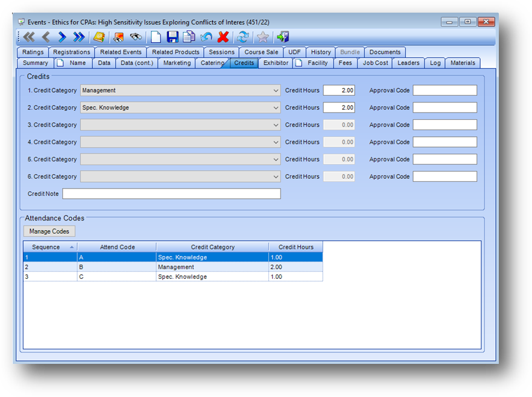Open the 5. Credit Category dropdown
The image size is (532, 397).
[x=276, y=159]
